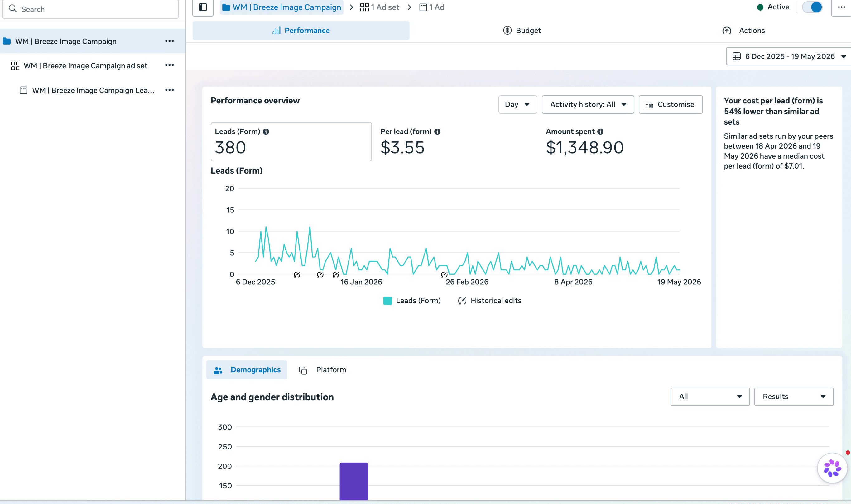Click the green Active status indicator
851x504 pixels.
(x=760, y=7)
